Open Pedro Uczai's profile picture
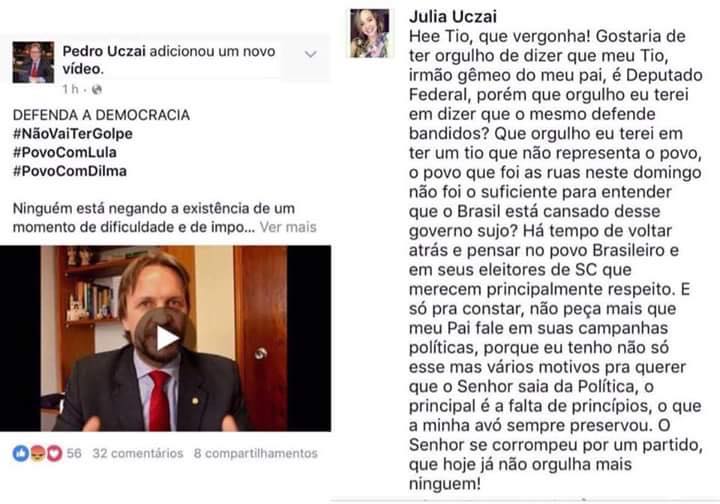This screenshot has height=504, width=720. 33,62
